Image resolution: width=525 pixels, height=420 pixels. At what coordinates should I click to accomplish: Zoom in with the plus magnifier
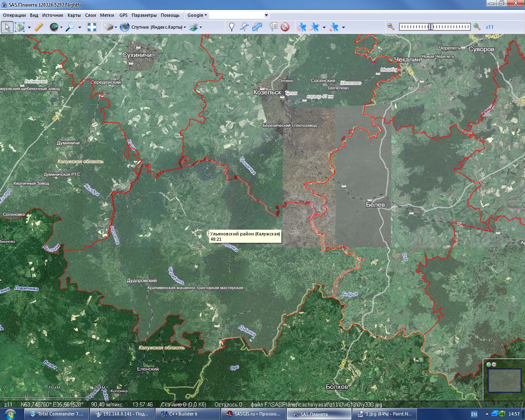pos(477,27)
